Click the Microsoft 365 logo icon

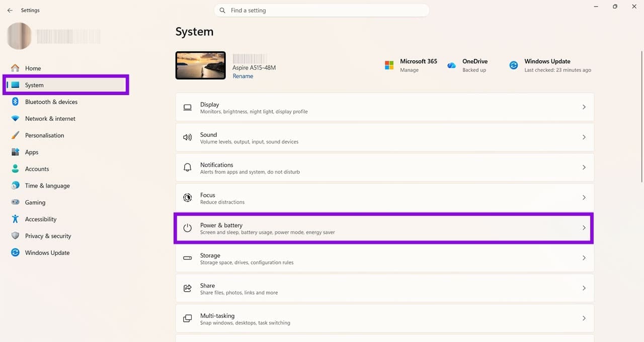pyautogui.click(x=389, y=65)
